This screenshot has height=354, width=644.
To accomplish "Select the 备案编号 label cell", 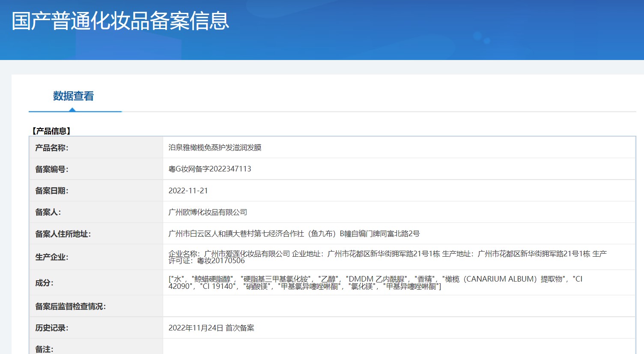I will click(x=96, y=169).
